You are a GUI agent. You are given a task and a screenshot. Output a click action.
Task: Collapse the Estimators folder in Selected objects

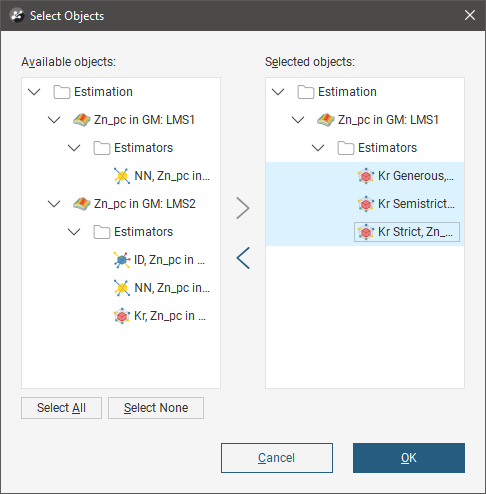(x=318, y=148)
